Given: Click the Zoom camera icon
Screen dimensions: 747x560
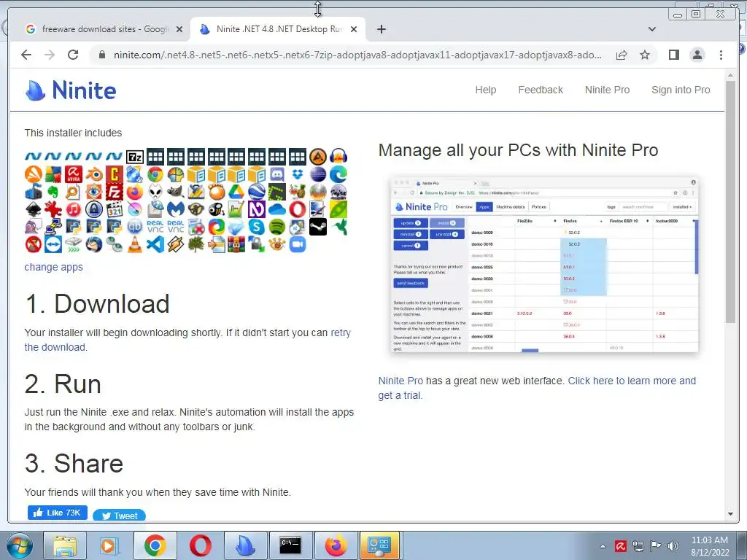Looking at the screenshot, I should pyautogui.click(x=298, y=245).
